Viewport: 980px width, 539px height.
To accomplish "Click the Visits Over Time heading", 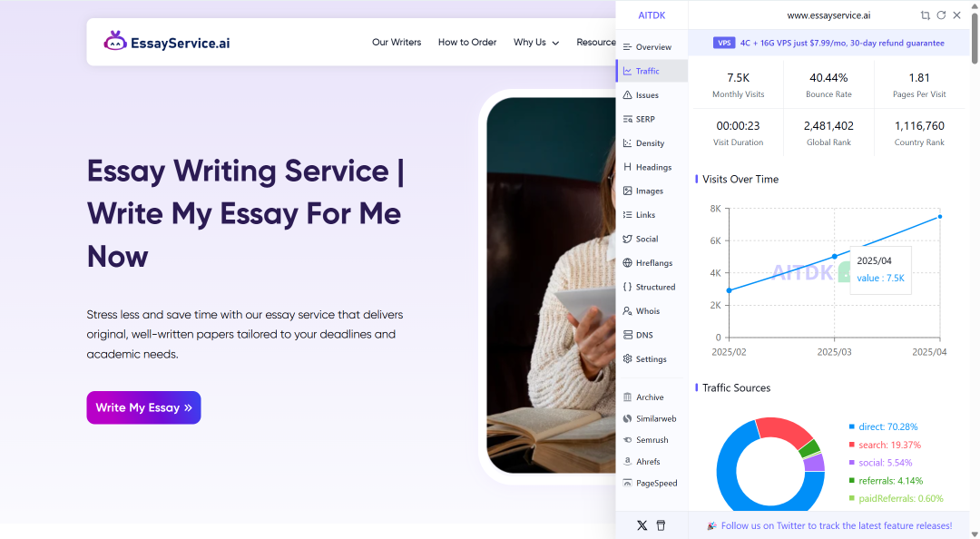I will (740, 179).
